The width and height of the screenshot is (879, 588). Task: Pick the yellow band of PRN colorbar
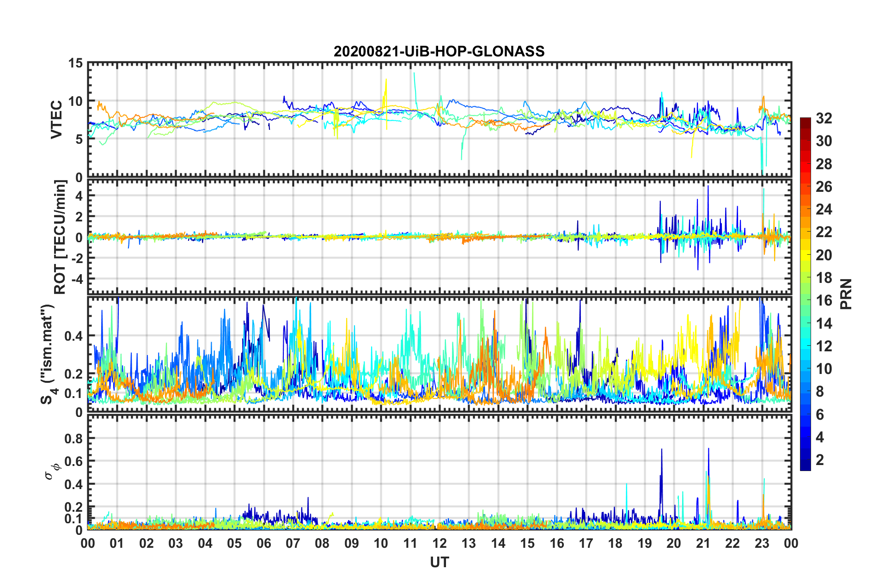pyautogui.click(x=806, y=256)
